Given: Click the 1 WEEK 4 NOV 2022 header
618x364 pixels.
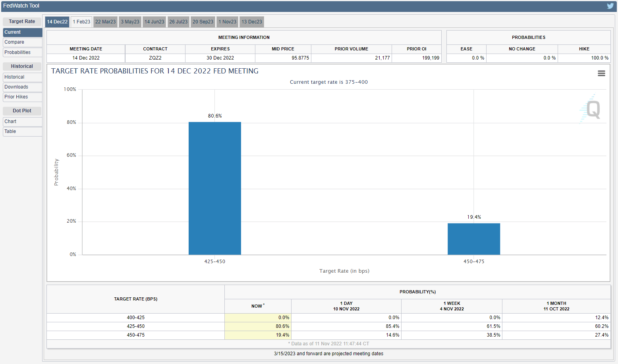Looking at the screenshot, I should click(452, 306).
